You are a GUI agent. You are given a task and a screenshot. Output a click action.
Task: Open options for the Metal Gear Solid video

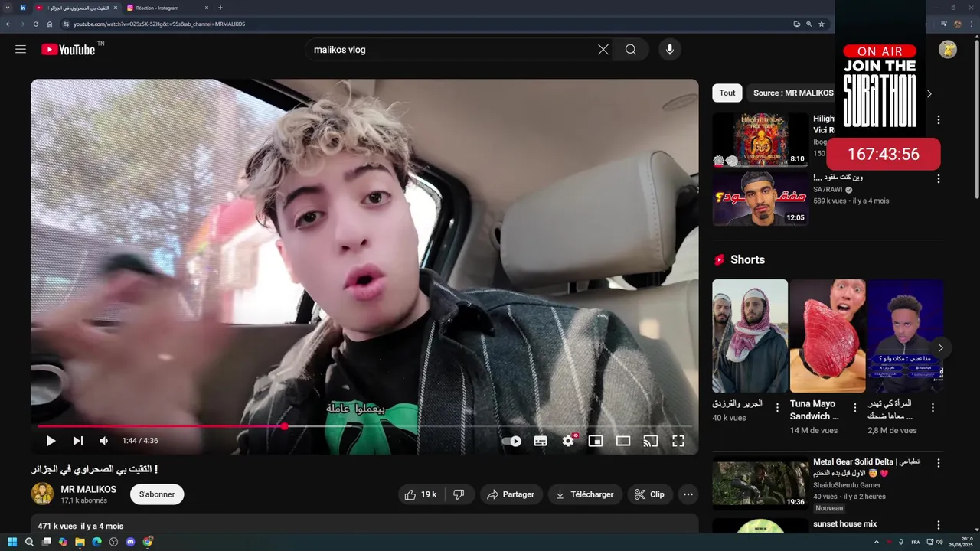(939, 464)
